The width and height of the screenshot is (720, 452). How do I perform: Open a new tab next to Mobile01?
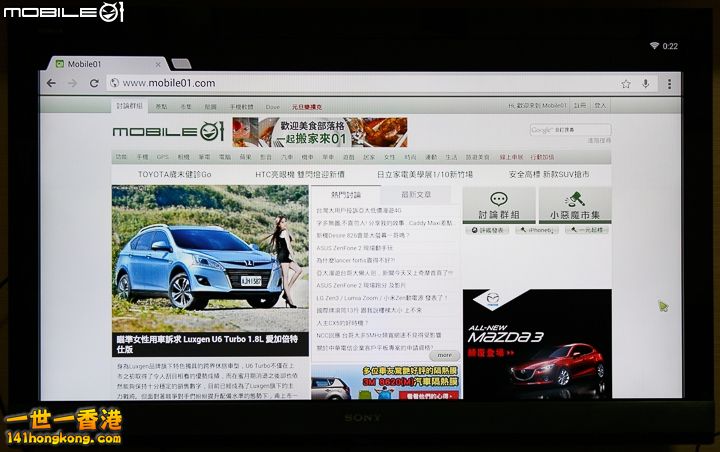(x=181, y=64)
